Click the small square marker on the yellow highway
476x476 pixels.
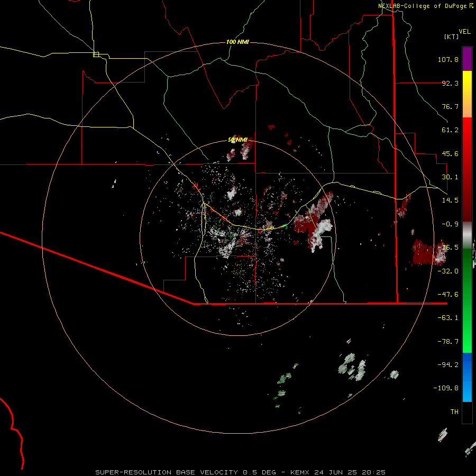click(x=96, y=54)
